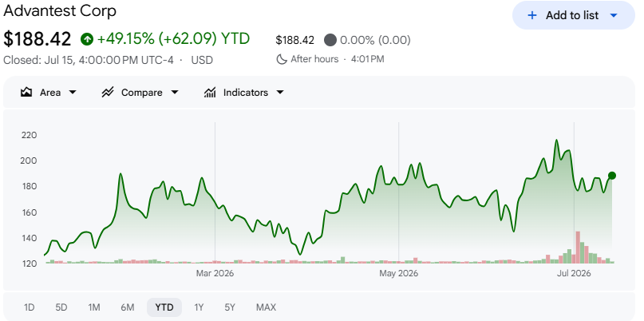Click the Closed: Jul 15 timestamp
644x321 pixels.
[89, 60]
